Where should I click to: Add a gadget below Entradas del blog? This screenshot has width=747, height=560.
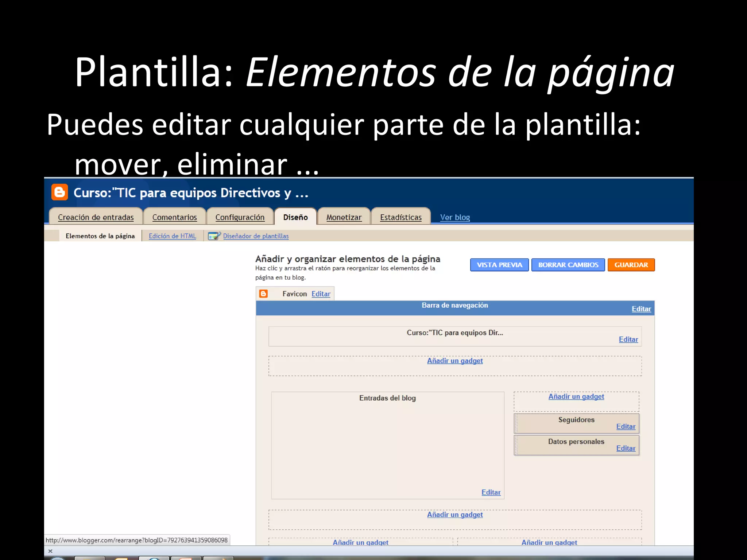(455, 514)
